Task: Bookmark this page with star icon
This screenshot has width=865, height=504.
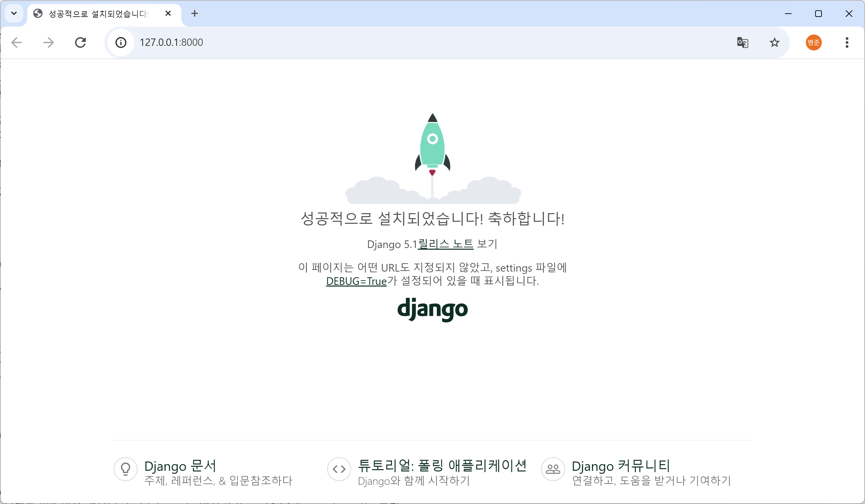Action: point(774,42)
